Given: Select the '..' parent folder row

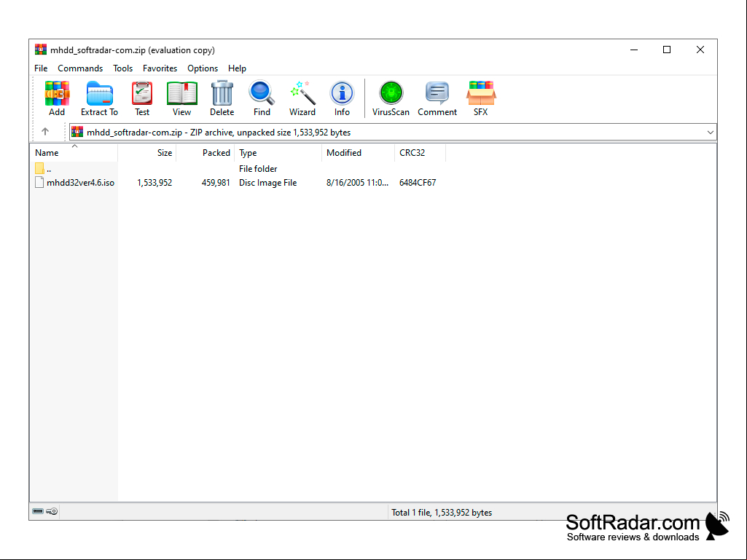Looking at the screenshot, I should pos(238,168).
